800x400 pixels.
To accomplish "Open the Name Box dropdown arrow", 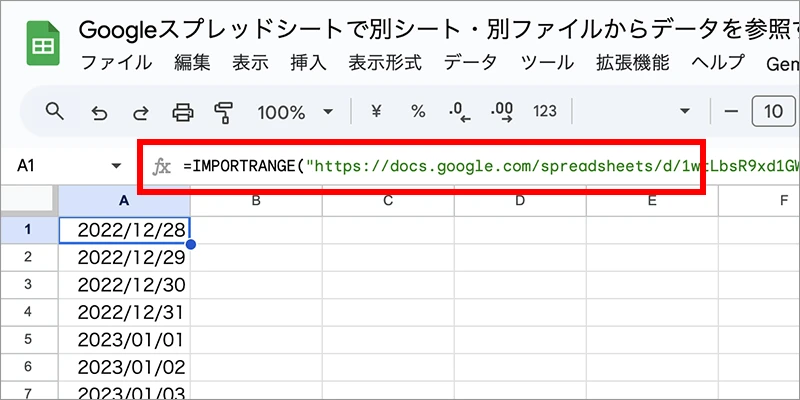I will point(116,167).
